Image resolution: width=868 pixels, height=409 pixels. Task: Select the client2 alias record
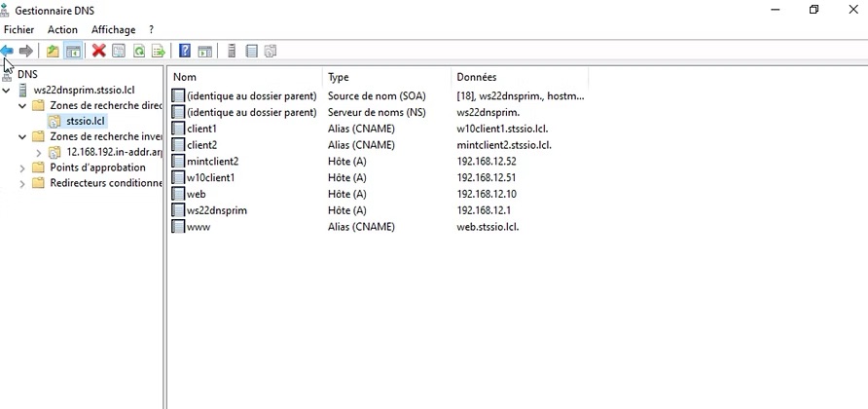coord(380,145)
